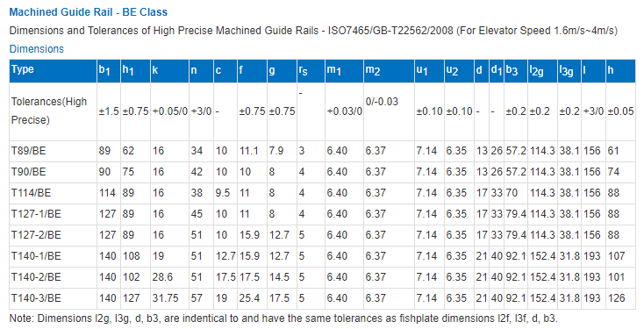Click the blue Dimensions link

tap(37, 49)
